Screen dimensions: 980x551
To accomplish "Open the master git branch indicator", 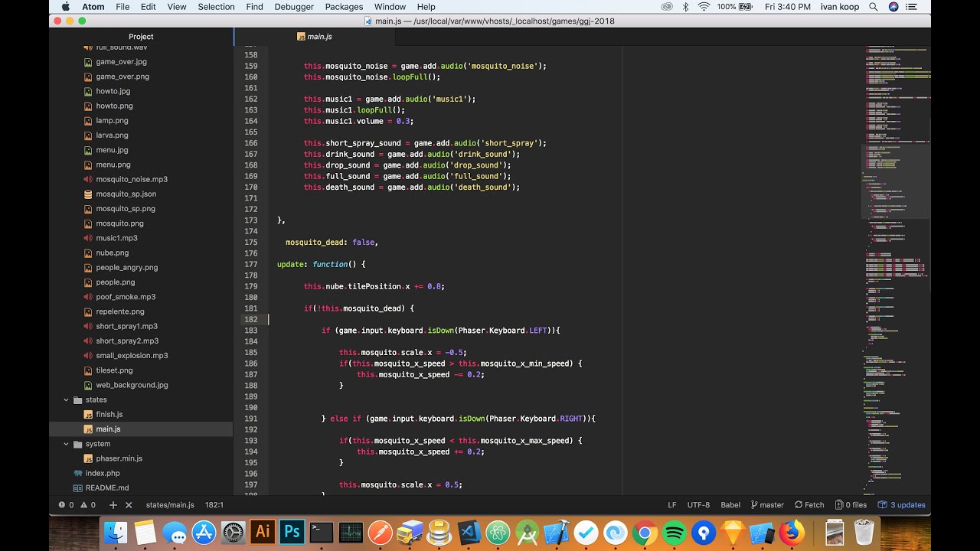I will [767, 505].
